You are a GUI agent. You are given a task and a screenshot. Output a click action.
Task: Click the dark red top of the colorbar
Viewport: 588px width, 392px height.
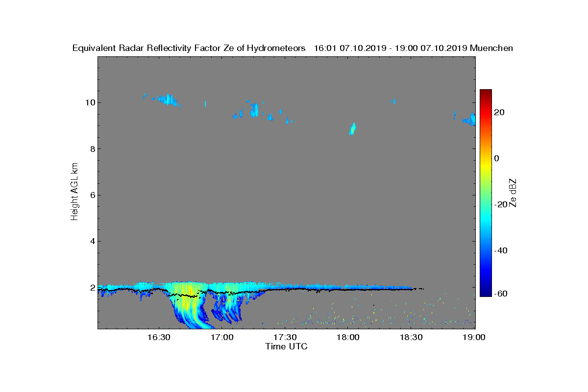point(486,93)
